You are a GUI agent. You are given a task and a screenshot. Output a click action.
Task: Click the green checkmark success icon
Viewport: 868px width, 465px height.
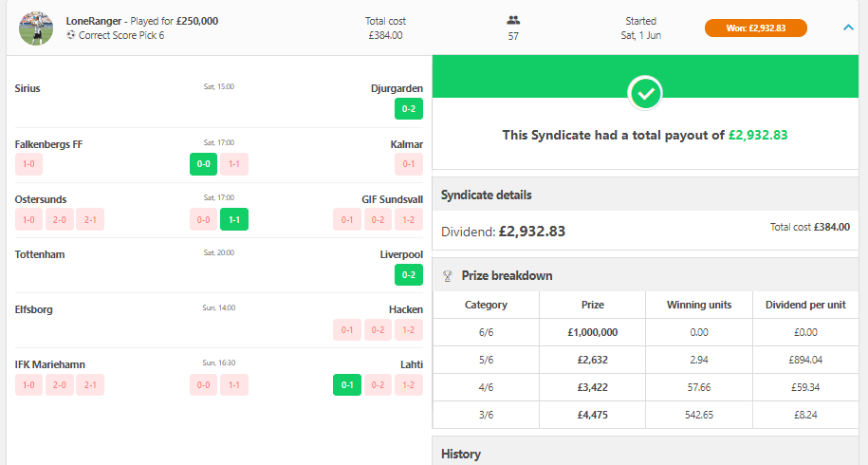pos(645,93)
